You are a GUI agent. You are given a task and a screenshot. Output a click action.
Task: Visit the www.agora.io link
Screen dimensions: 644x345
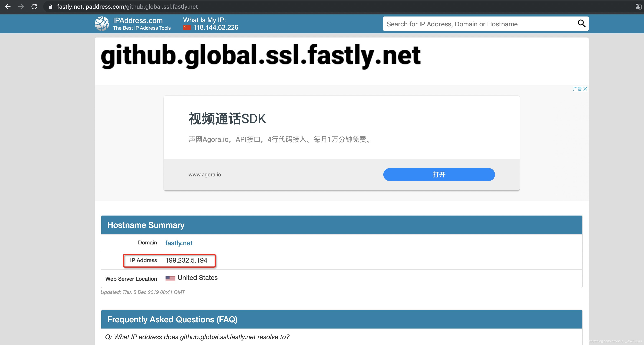[x=205, y=174]
